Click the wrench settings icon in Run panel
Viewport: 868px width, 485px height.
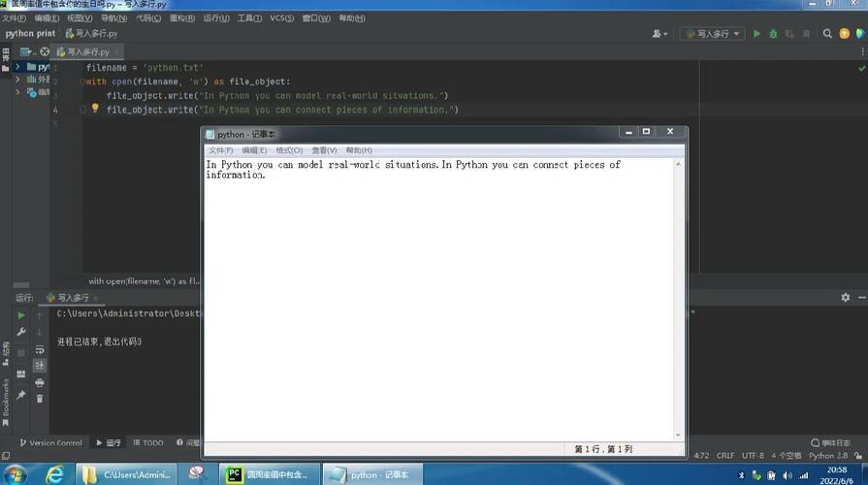[21, 332]
